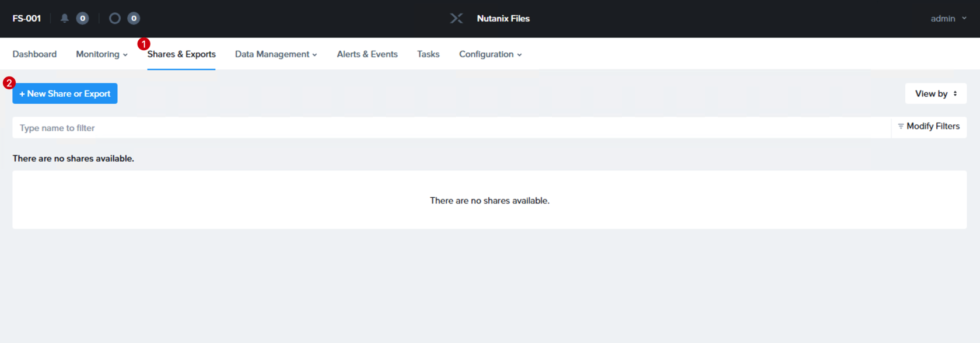Click the alerts bell icon
The image size is (980, 343).
click(65, 18)
